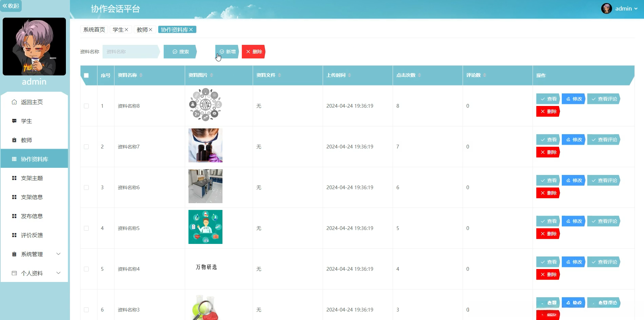
Task: Click the icon beside 系统管理
Action: pyautogui.click(x=14, y=254)
